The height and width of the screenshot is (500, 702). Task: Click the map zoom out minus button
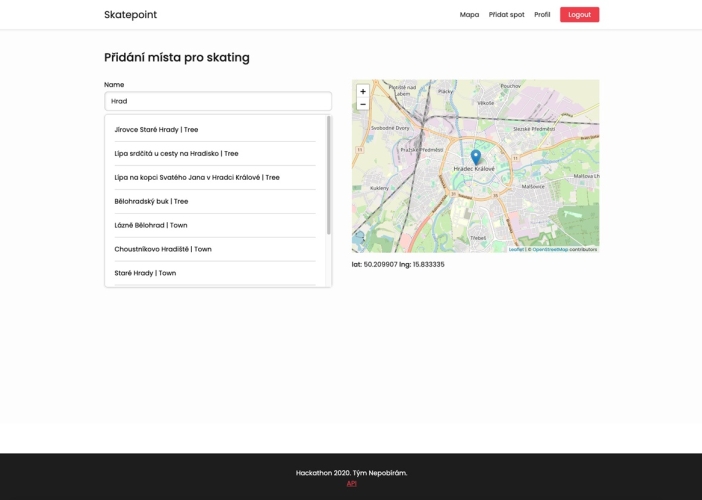coord(362,104)
